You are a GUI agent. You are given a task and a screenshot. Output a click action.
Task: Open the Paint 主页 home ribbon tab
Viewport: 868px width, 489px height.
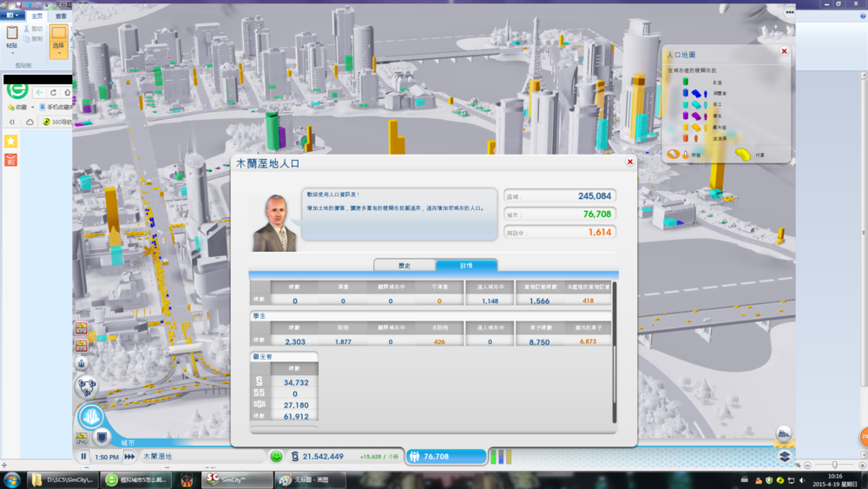click(36, 16)
